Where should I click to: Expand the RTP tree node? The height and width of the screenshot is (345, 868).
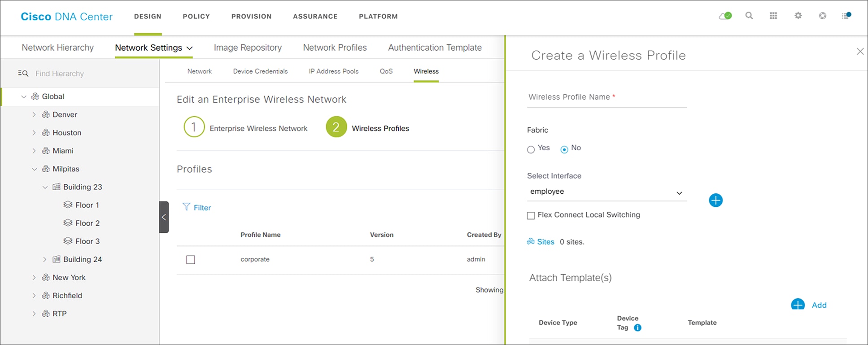pyautogui.click(x=34, y=314)
